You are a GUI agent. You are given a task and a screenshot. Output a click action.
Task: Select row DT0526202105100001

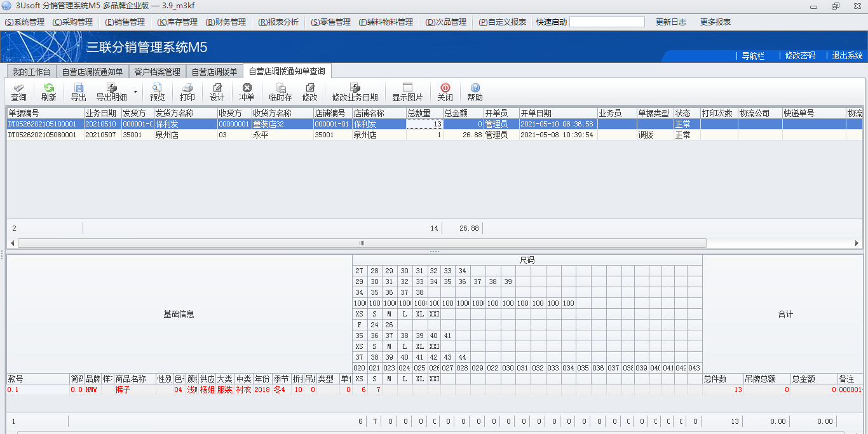click(435, 124)
